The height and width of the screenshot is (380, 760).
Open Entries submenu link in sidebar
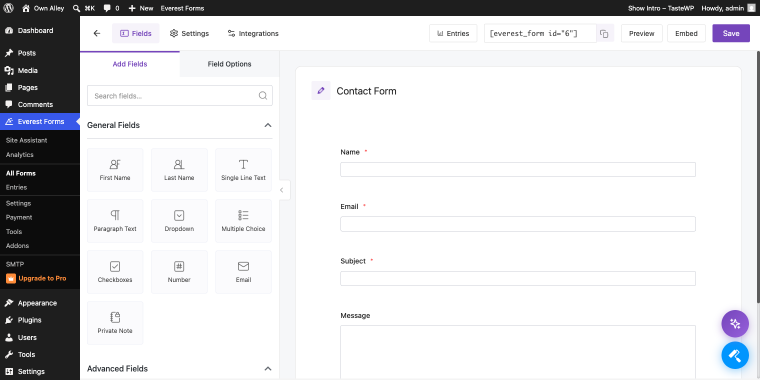point(16,187)
